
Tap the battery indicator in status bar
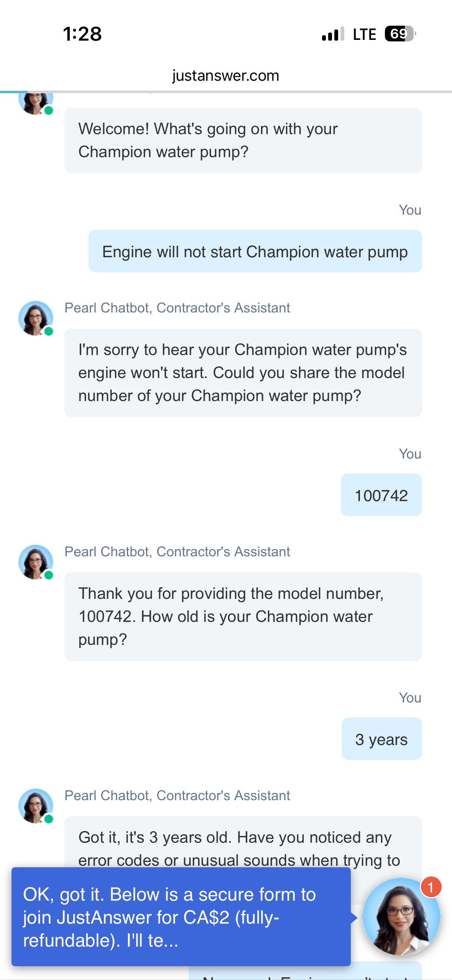400,34
